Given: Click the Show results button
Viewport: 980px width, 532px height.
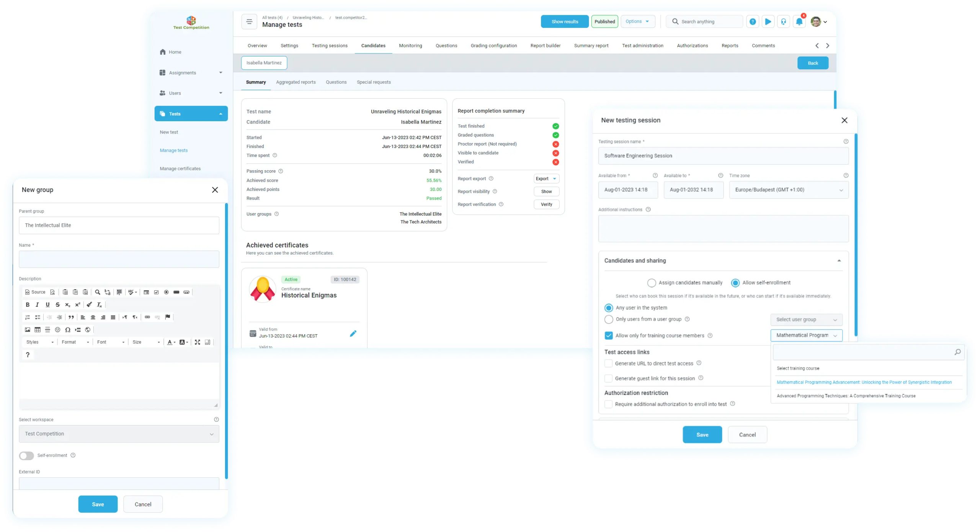Looking at the screenshot, I should (x=565, y=22).
